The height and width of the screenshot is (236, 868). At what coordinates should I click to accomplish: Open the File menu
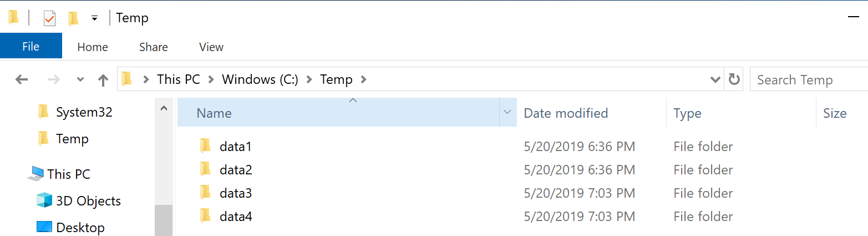pos(31,47)
